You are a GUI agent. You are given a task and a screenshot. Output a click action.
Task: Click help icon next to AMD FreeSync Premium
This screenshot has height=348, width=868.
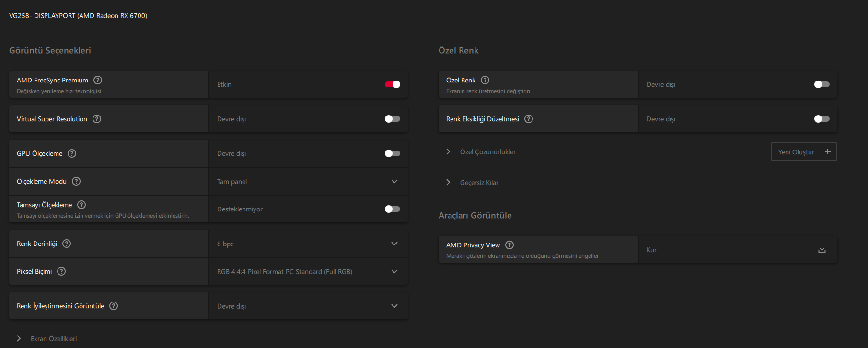point(98,80)
